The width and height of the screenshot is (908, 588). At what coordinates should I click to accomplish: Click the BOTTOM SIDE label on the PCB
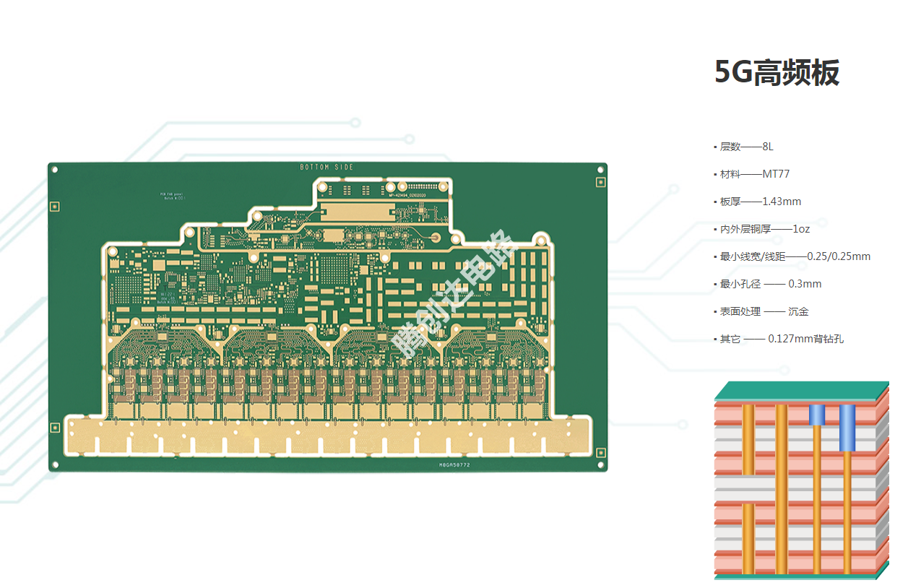(327, 168)
